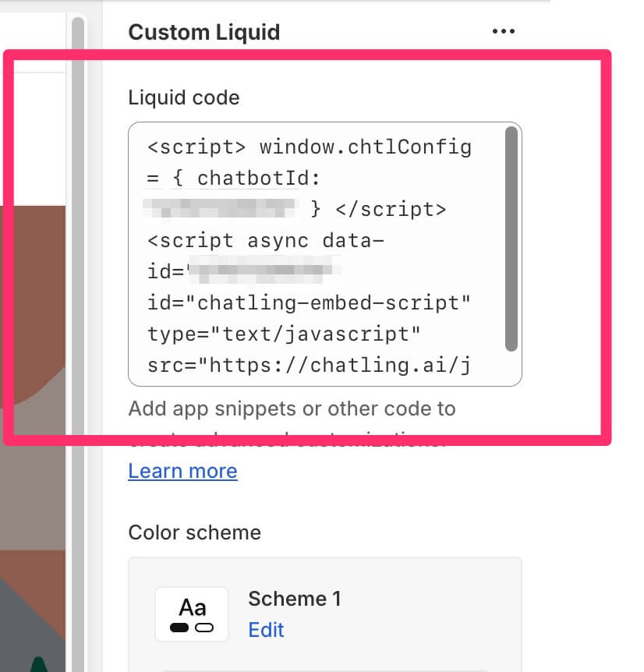The height and width of the screenshot is (672, 644).
Task: Open the Custom Liquid three-dot options menu
Action: pos(504,31)
